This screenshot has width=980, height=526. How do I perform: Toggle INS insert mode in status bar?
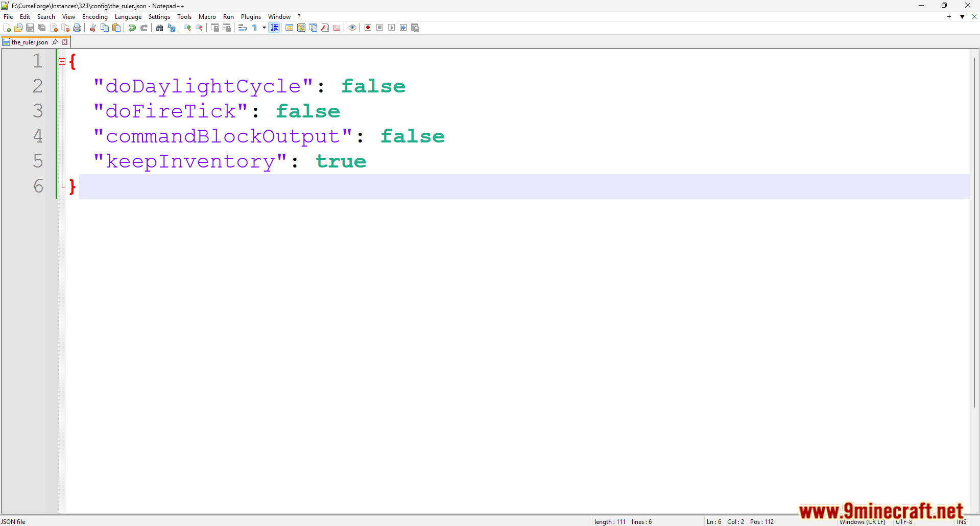(962, 522)
